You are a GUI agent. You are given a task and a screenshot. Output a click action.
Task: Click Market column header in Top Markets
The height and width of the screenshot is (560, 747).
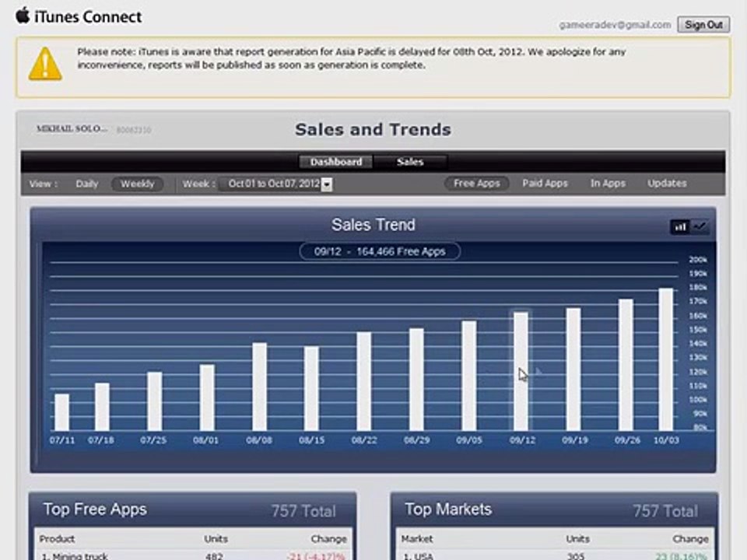point(417,538)
